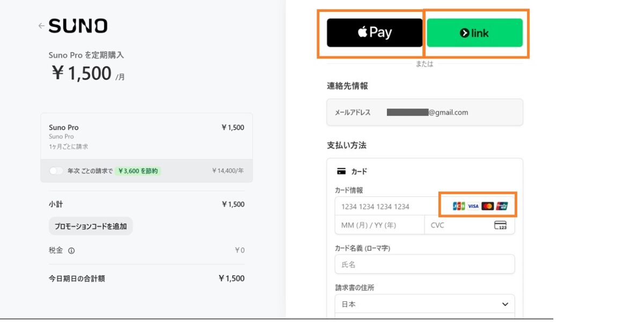Click the メールアドレス contact field

425,113
